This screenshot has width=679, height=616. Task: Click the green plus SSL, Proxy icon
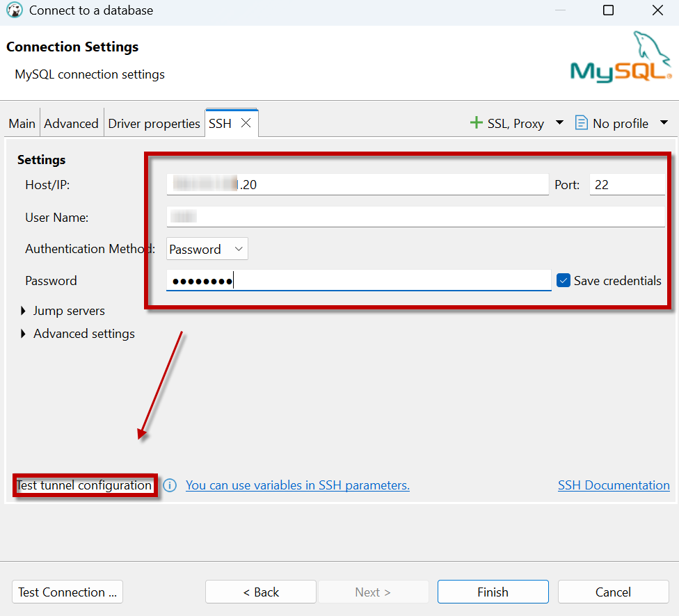(477, 123)
